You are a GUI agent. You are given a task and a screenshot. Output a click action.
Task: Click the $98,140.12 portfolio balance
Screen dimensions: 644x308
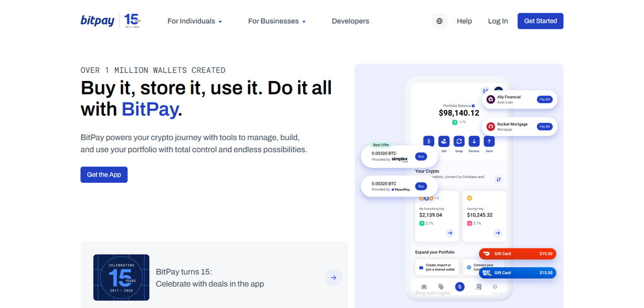pyautogui.click(x=458, y=113)
